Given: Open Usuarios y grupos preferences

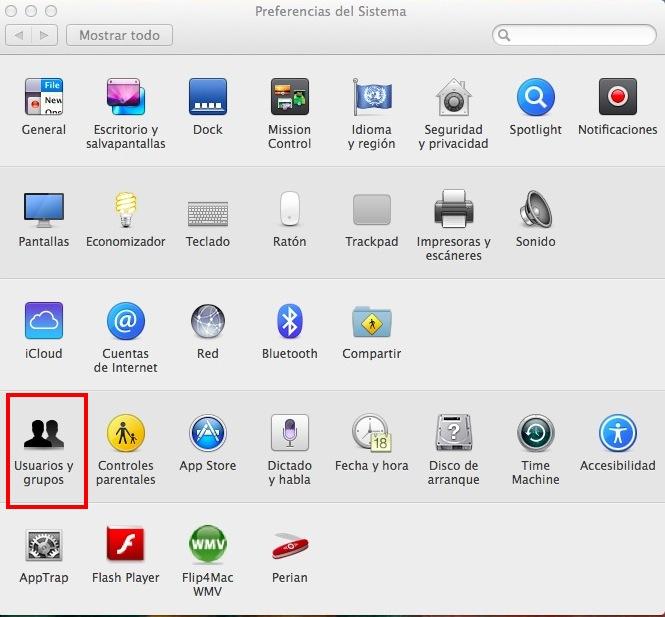Looking at the screenshot, I should pos(44,433).
